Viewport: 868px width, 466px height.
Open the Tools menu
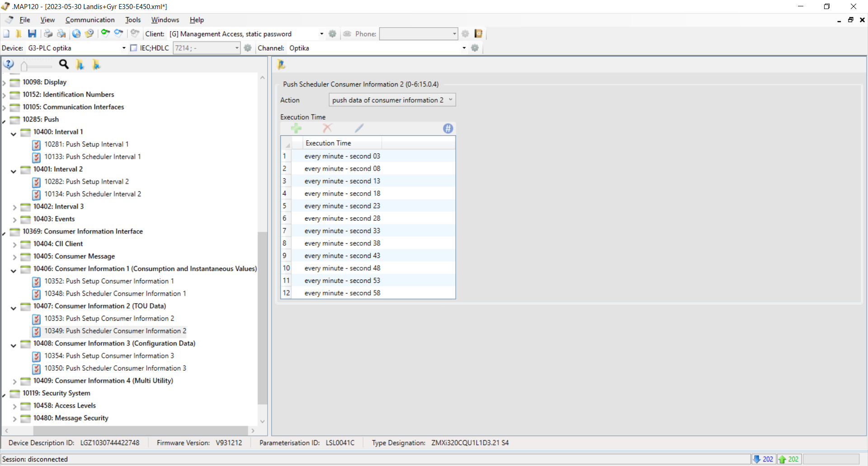coord(133,20)
